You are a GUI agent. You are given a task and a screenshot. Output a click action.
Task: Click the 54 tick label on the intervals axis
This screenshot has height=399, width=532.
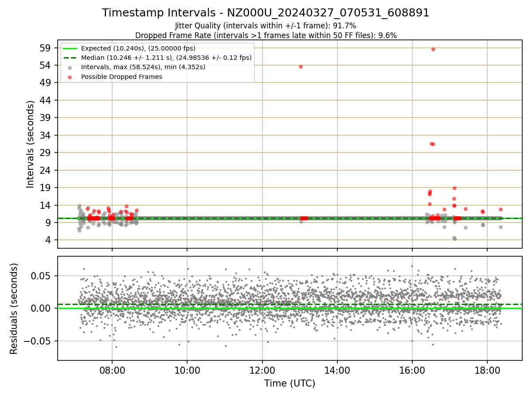pos(46,65)
